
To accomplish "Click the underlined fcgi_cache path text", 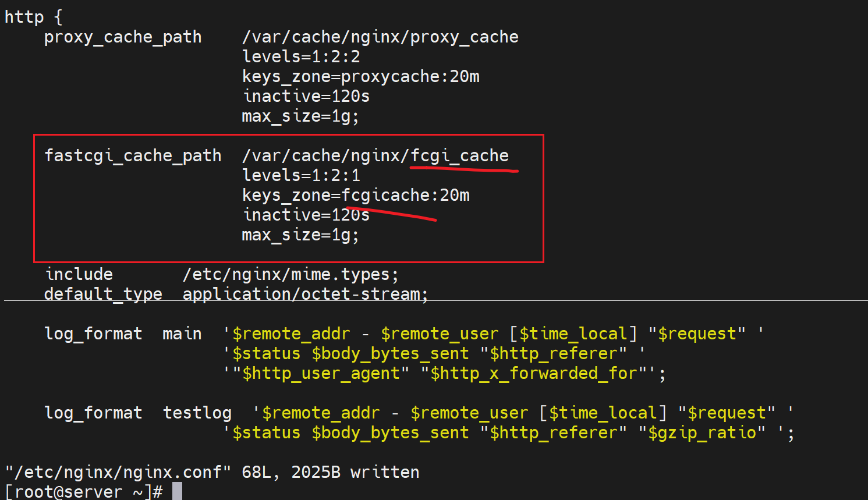I will coord(459,155).
